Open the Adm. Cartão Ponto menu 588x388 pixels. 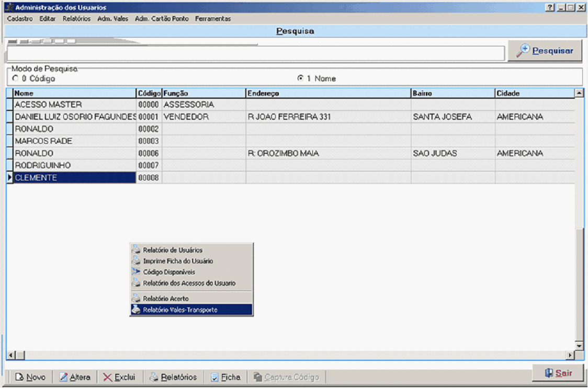click(x=162, y=18)
